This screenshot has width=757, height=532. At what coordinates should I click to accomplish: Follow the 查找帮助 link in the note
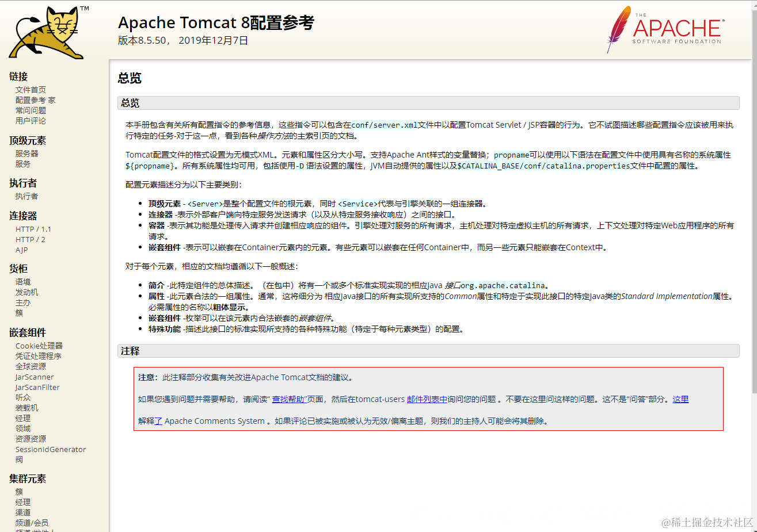288,399
